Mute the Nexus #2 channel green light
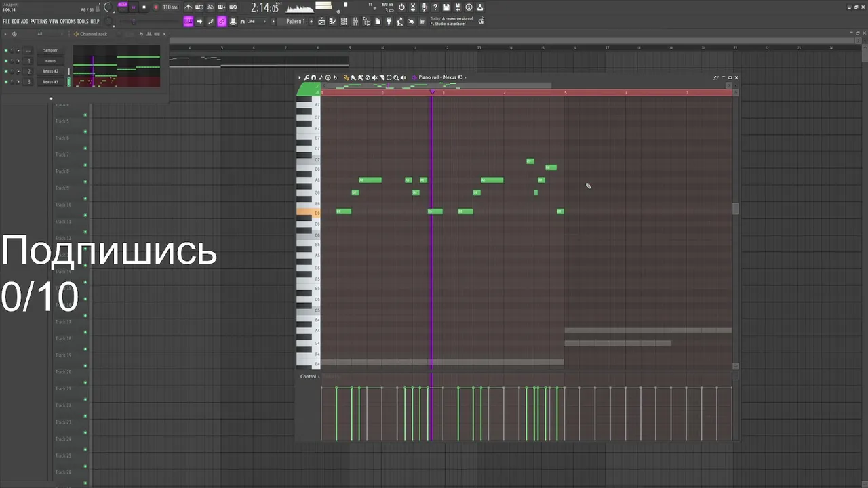The image size is (868, 488). coord(6,71)
